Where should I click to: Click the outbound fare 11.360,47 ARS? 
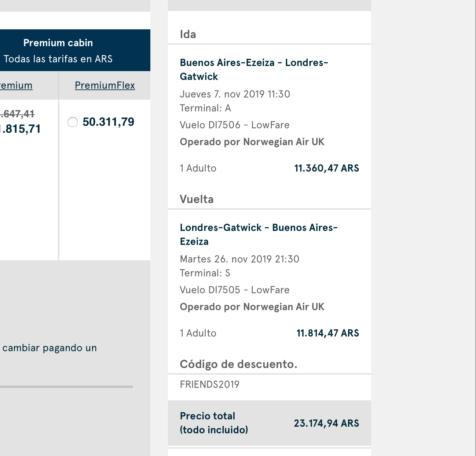click(327, 168)
